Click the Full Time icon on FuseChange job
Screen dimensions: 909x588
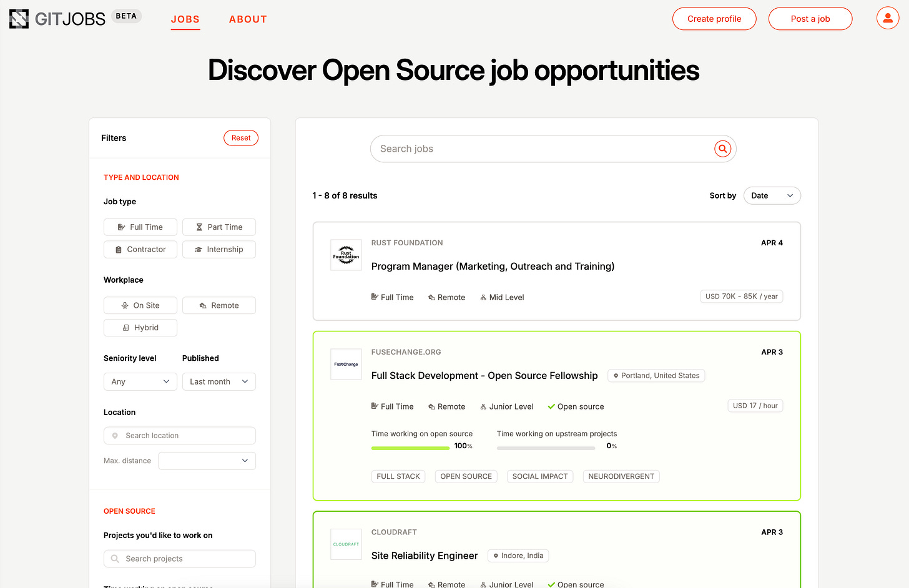point(375,406)
